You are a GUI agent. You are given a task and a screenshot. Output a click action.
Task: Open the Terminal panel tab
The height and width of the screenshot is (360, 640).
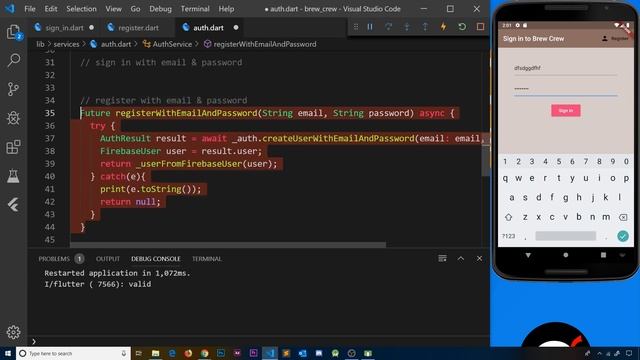click(x=207, y=259)
